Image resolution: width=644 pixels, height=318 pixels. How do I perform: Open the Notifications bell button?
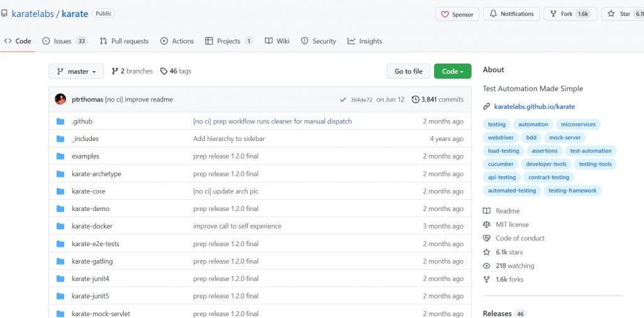pos(511,14)
